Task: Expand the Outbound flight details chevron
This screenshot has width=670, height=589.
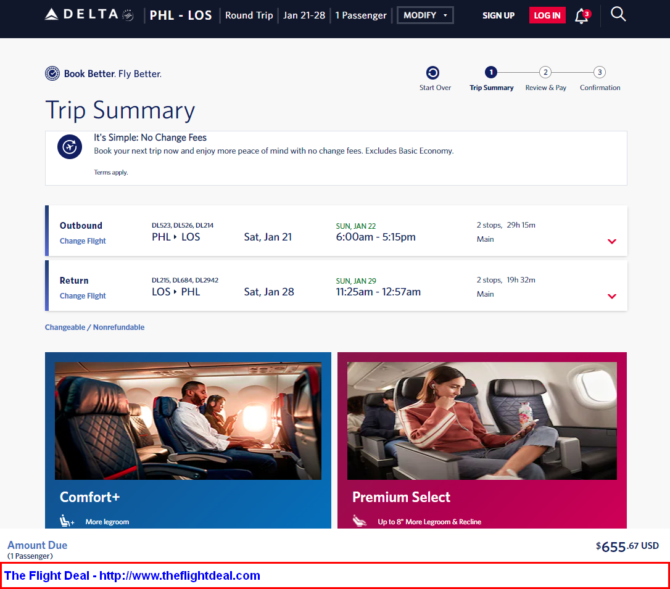Action: tap(612, 241)
